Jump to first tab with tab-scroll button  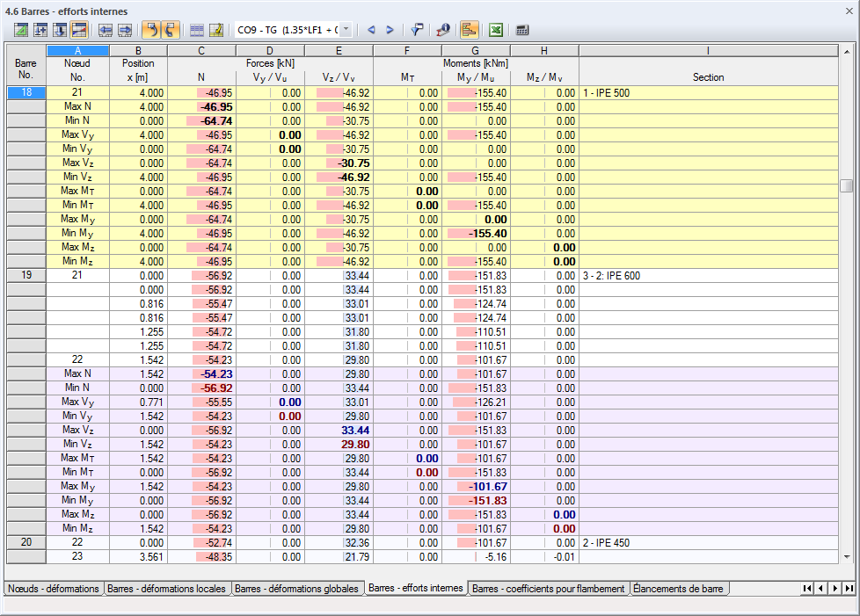(x=806, y=589)
